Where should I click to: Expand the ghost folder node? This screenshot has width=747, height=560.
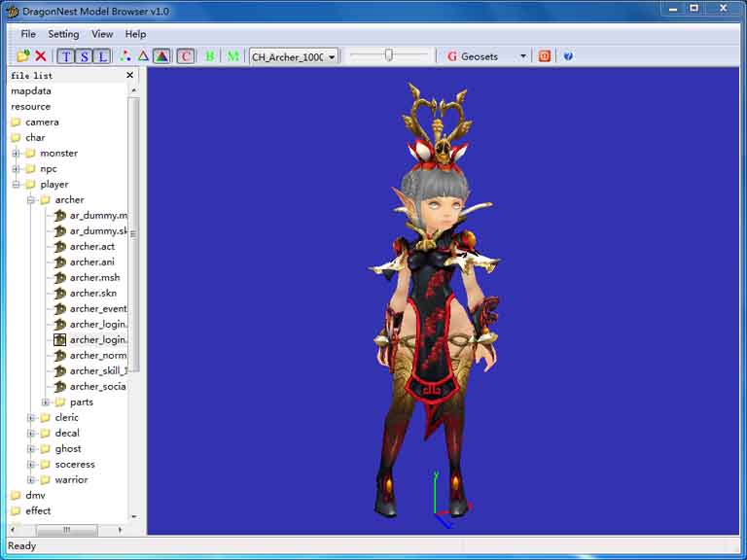coord(30,448)
